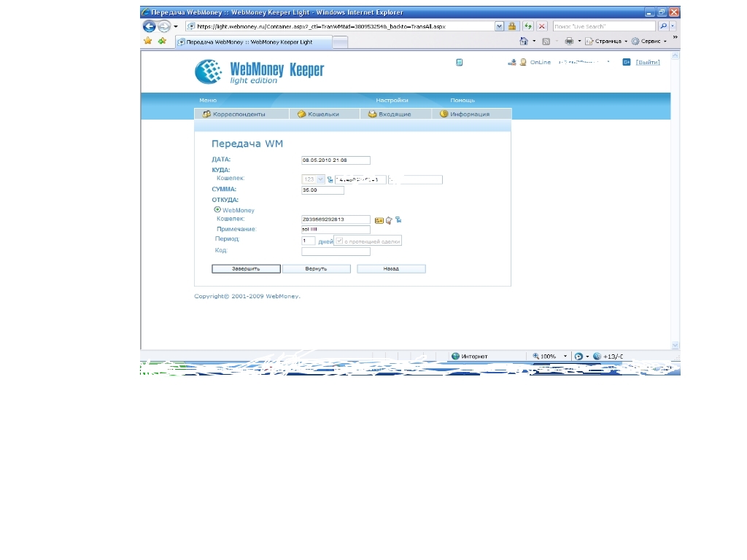Image resolution: width=747 pixels, height=560 pixels.
Task: Click the blue network icon after hand icon
Action: click(x=398, y=219)
